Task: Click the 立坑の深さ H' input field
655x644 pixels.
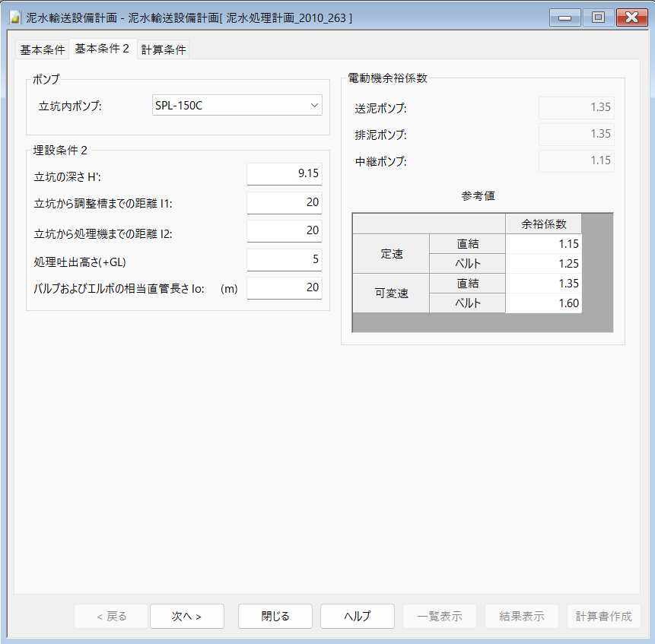Action: tap(285, 174)
